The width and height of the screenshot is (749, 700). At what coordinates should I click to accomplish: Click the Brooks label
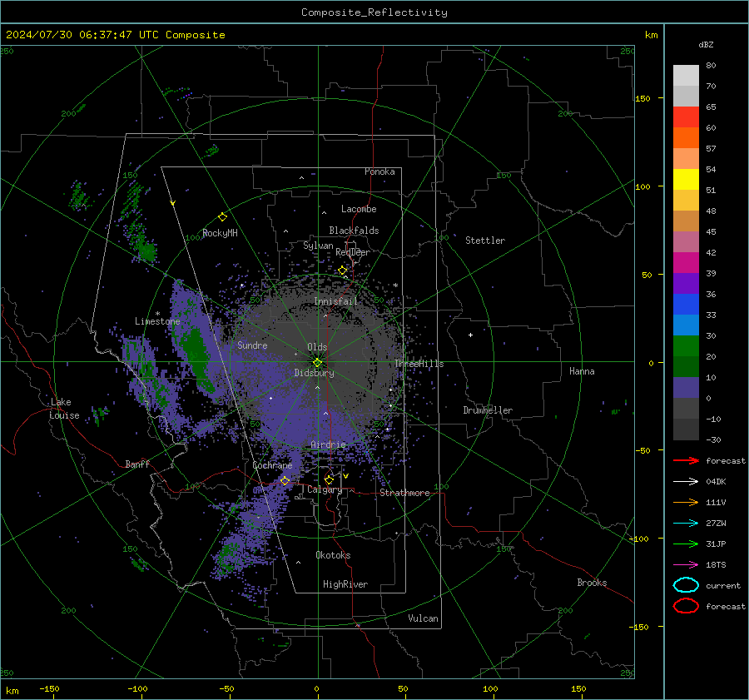pyautogui.click(x=592, y=583)
